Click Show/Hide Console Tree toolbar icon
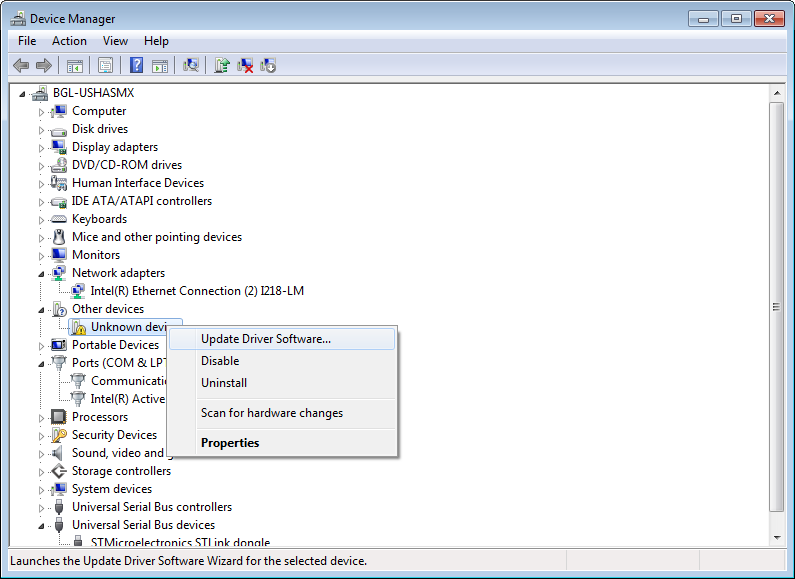This screenshot has width=795, height=579. (x=74, y=65)
